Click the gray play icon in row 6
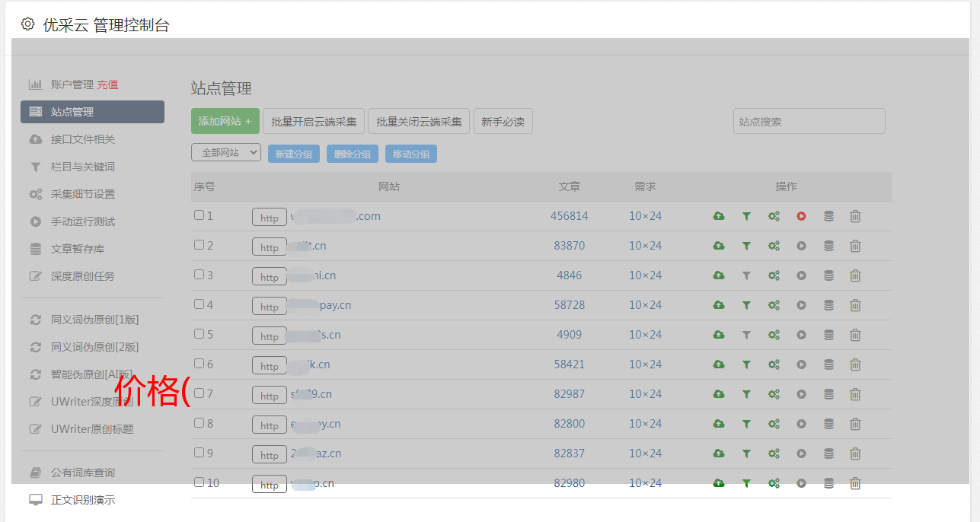The height and width of the screenshot is (522, 980). [801, 364]
